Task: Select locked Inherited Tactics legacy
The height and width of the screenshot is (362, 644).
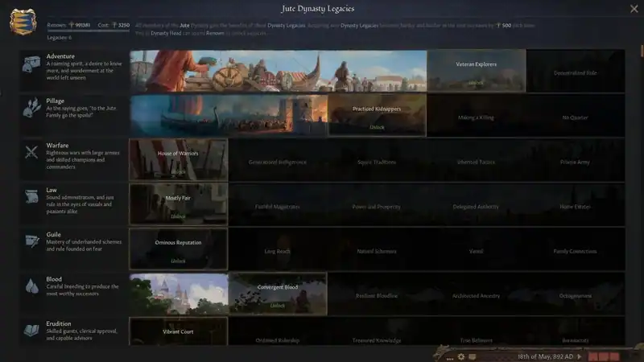Action: point(476,162)
